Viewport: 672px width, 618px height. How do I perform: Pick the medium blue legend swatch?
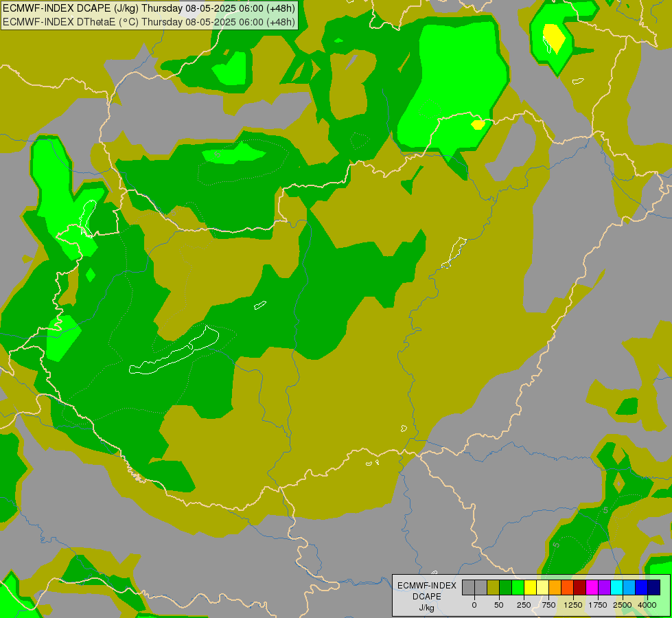pyautogui.click(x=642, y=587)
